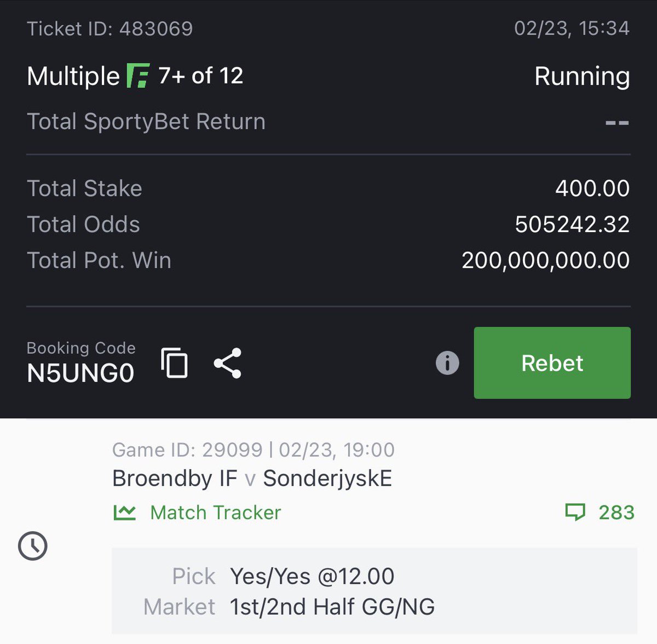The image size is (657, 644).
Task: Open the comments bubble icon
Action: (575, 513)
